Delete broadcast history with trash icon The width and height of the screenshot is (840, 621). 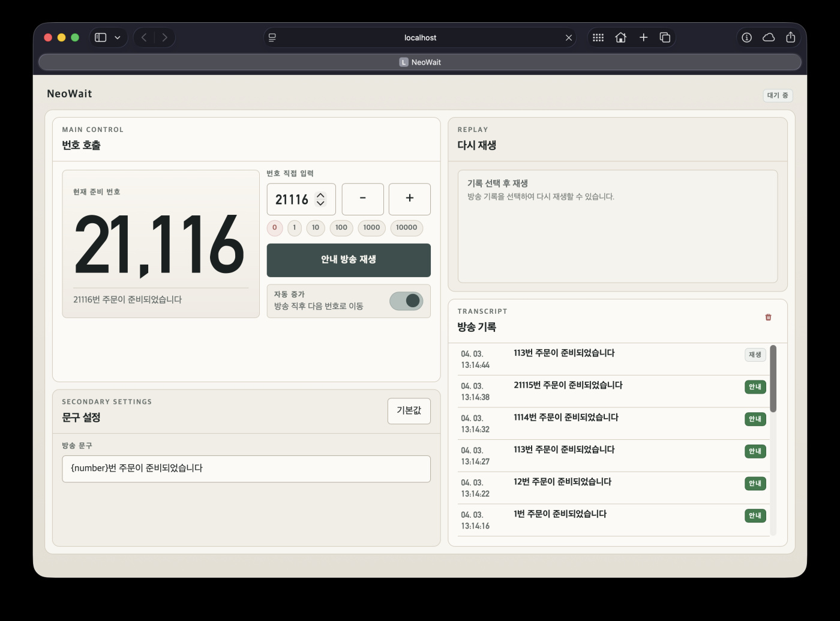pyautogui.click(x=768, y=317)
